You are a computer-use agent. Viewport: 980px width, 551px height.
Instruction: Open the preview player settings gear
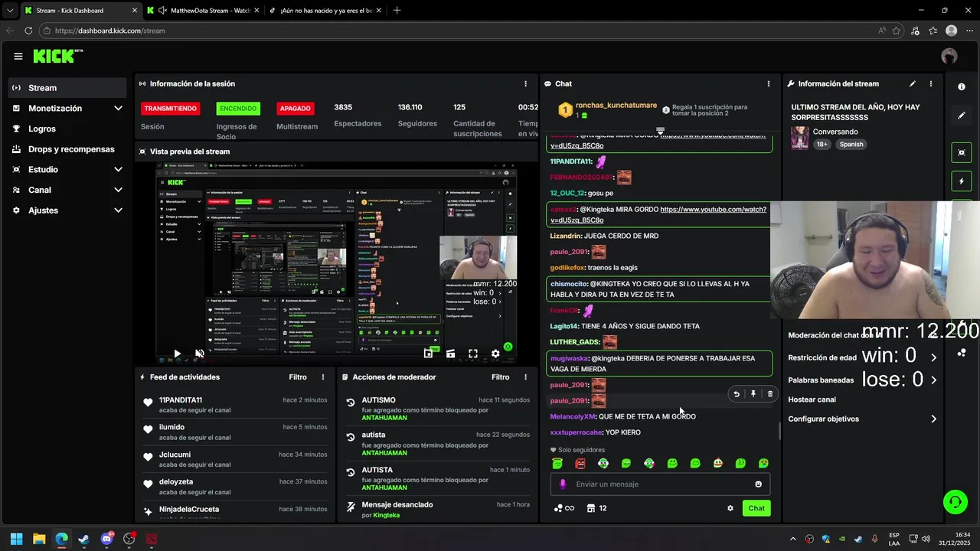pyautogui.click(x=495, y=354)
